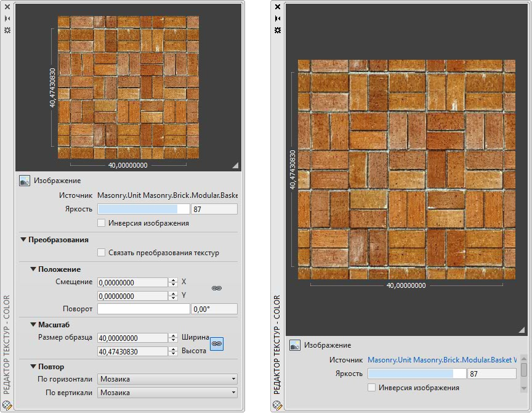Open properties menu icon in right panel
The height and width of the screenshot is (413, 532).
click(x=278, y=30)
